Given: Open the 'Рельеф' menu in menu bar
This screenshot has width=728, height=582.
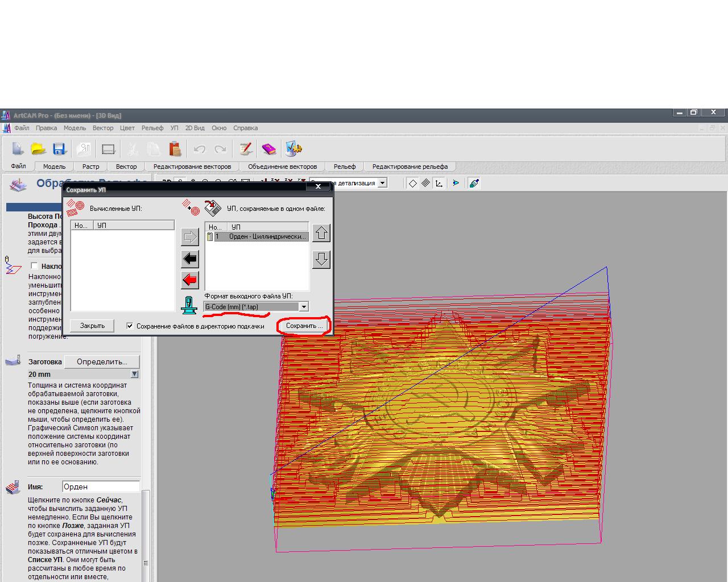Looking at the screenshot, I should [152, 128].
